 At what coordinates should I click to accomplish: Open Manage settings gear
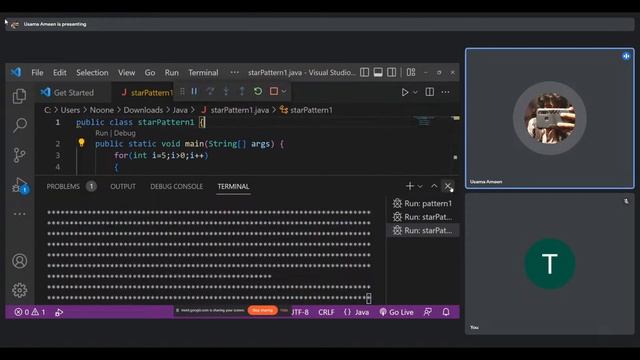tap(20, 290)
